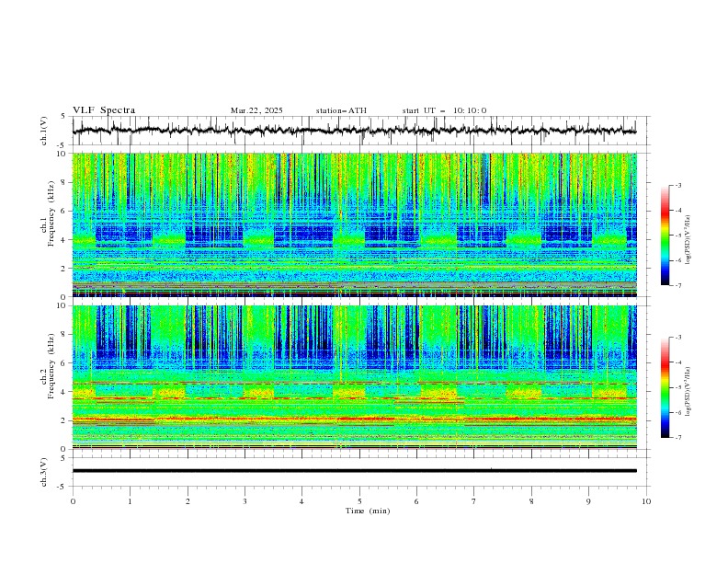Screen dimensions: 728x563
Task: Click the 'ch.3(V)' axis label
Action: coord(44,472)
